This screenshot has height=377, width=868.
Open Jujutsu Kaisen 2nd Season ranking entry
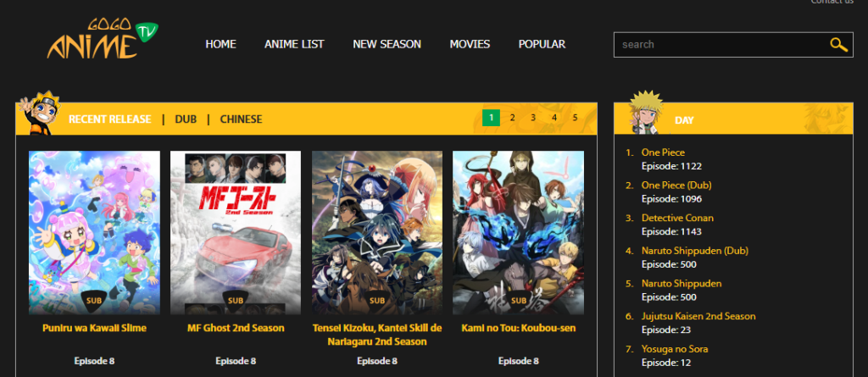pyautogui.click(x=698, y=316)
